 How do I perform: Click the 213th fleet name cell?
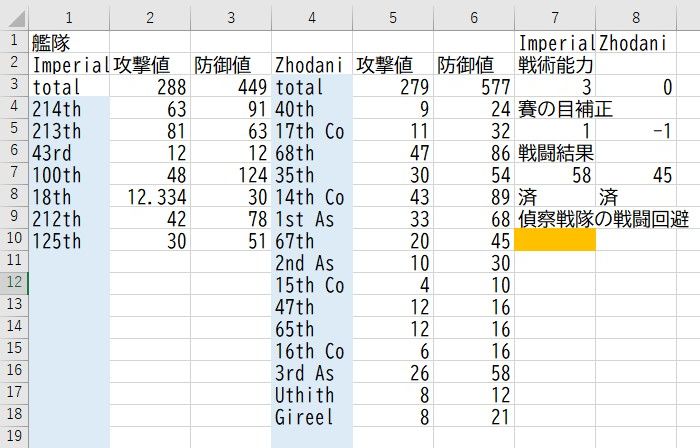coord(69,130)
